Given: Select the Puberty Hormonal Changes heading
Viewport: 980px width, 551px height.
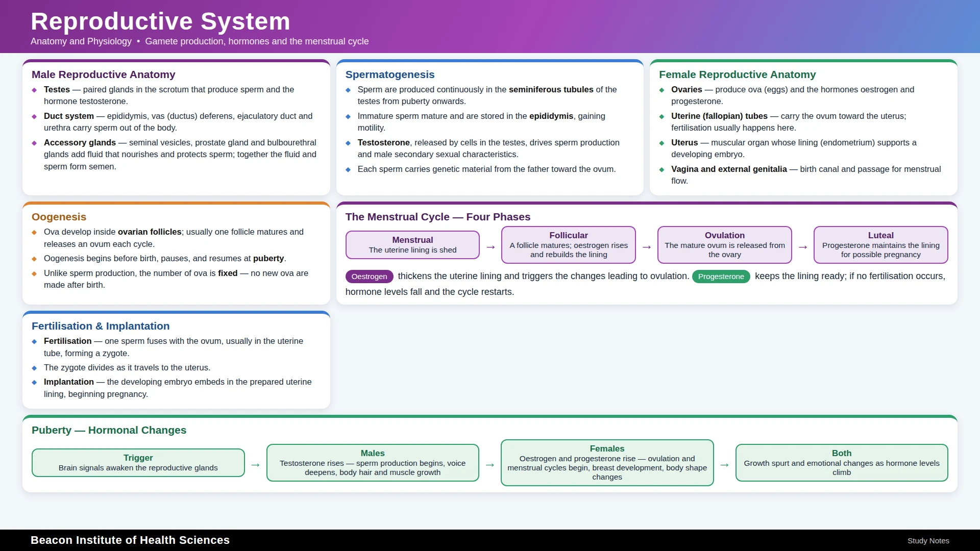Looking at the screenshot, I should [109, 430].
